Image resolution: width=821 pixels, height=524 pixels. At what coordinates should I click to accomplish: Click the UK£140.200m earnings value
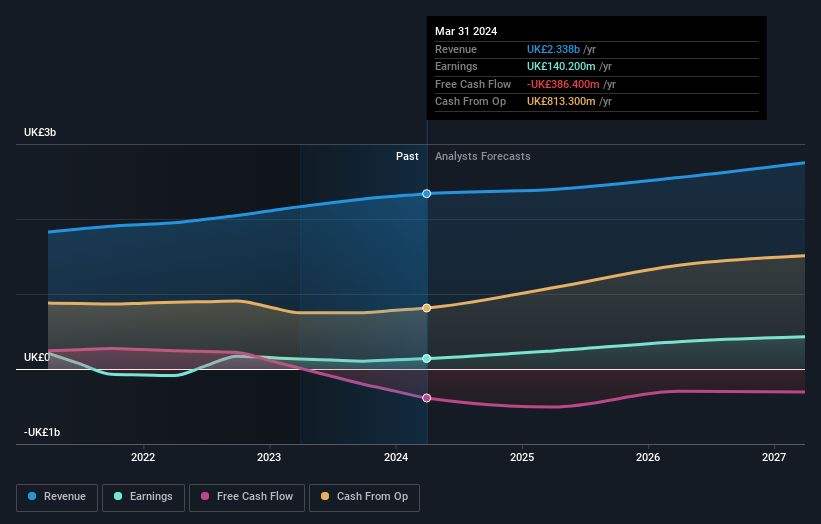pos(561,66)
